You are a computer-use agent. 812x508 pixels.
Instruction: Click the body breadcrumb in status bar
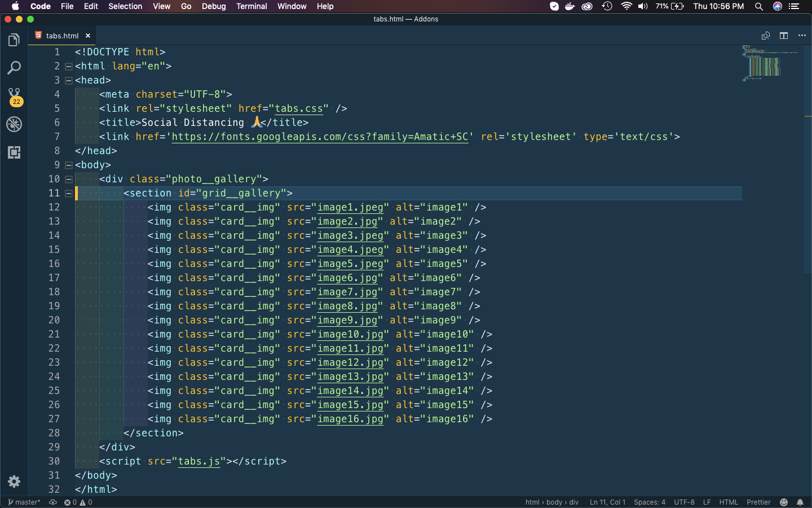point(554,502)
